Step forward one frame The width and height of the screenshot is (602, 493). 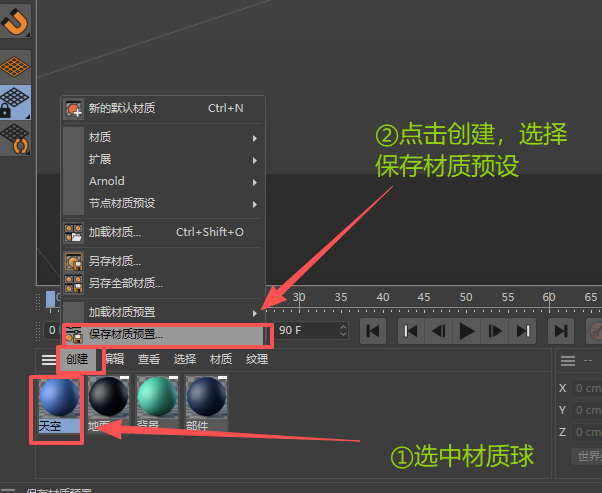point(494,331)
